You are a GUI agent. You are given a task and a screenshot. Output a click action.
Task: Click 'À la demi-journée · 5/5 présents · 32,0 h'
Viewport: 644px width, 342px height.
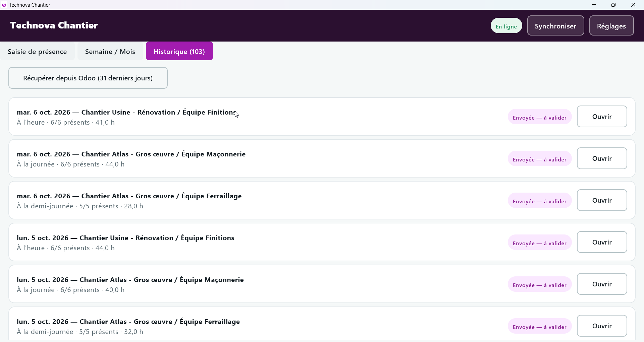pos(80,332)
